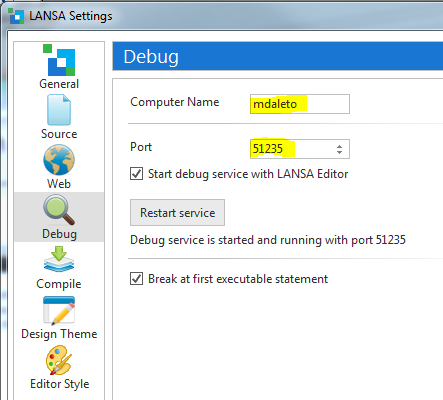Select the Source page icon
Viewport: 443px width, 400px height.
[x=59, y=110]
